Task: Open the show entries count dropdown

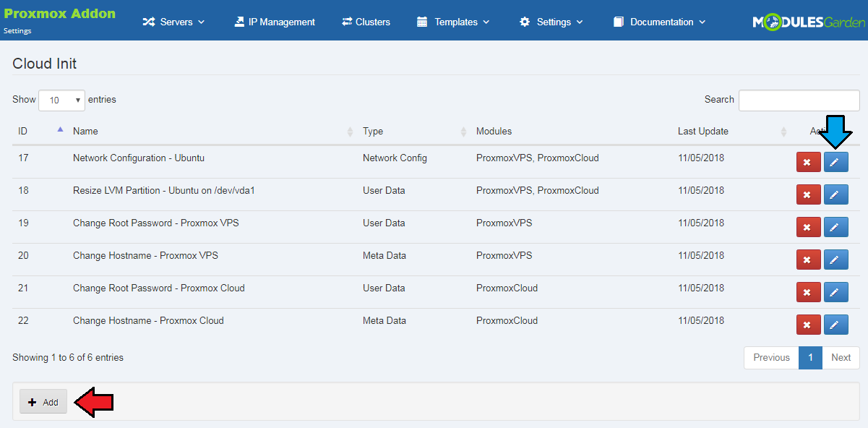Action: (61, 100)
